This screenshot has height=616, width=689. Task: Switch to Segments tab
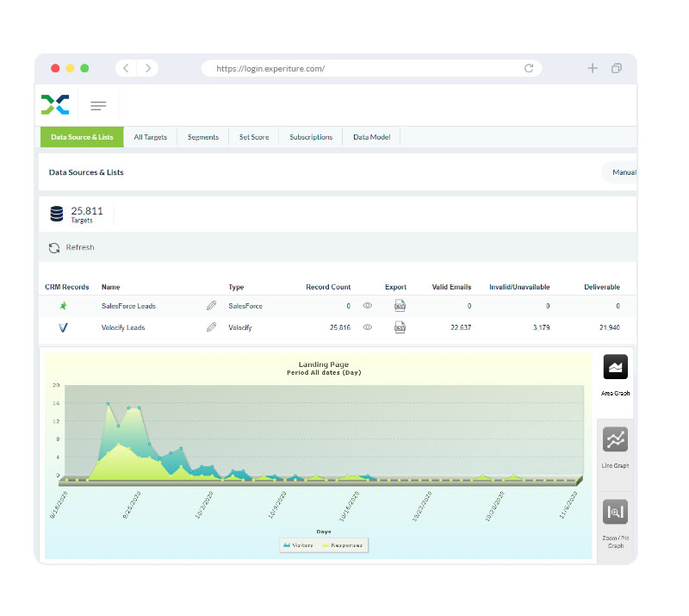(203, 137)
